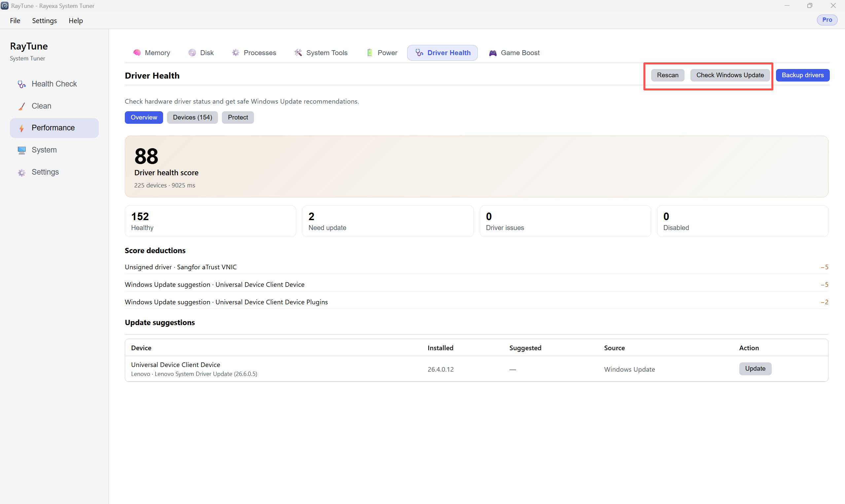The image size is (845, 504).
Task: Select the Power tab
Action: [x=382, y=52]
